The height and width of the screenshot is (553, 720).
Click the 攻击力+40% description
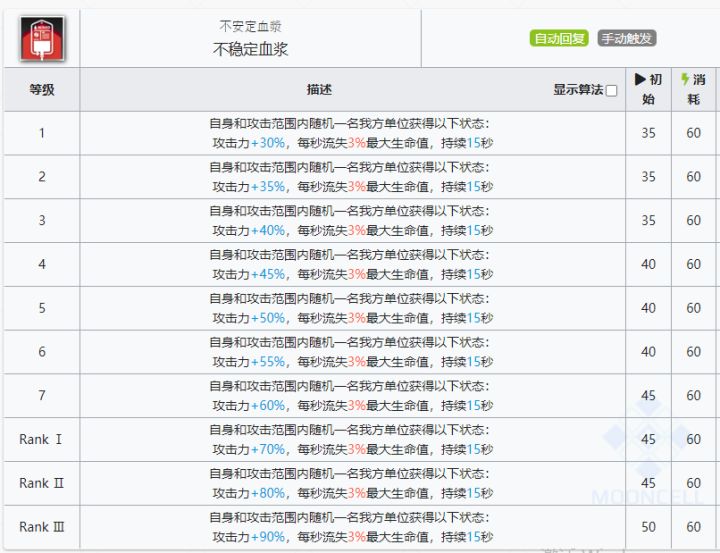pos(352,220)
